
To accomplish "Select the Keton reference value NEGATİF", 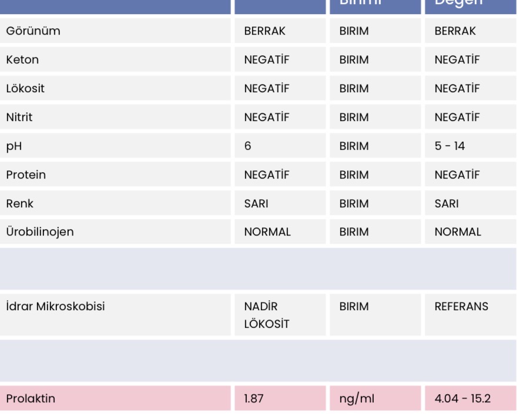I will 457,59.
